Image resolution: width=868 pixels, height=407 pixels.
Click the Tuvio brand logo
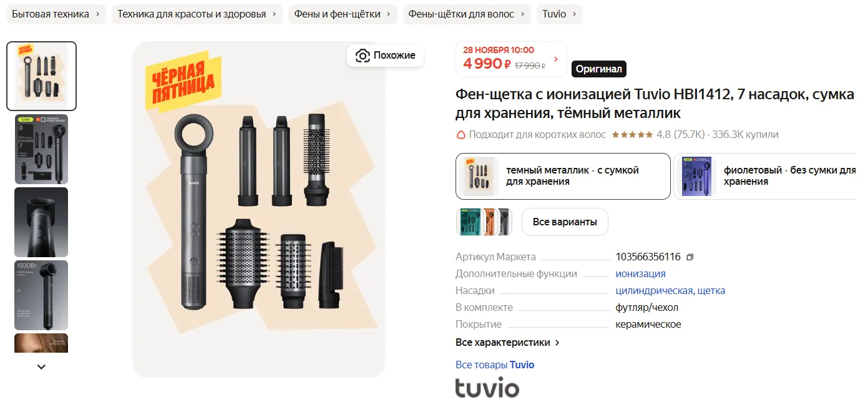tap(487, 388)
